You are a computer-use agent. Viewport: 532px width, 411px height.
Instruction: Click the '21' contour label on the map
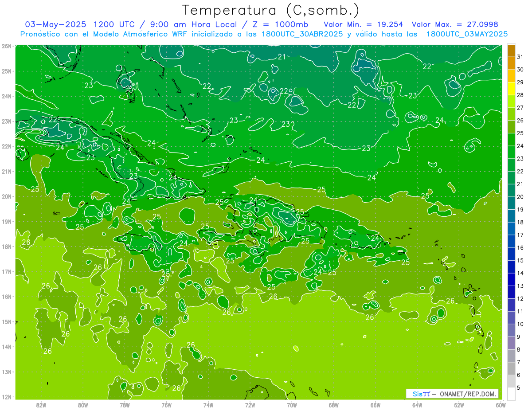pos(282,57)
